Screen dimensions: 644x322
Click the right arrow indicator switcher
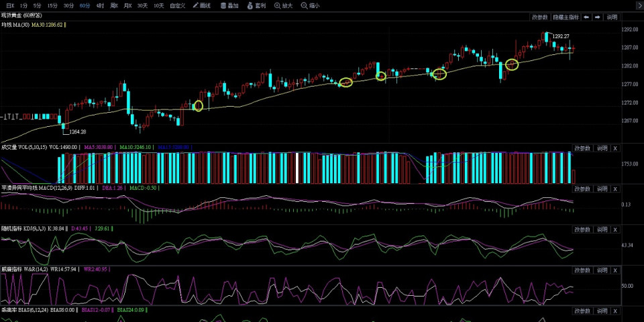(597, 17)
